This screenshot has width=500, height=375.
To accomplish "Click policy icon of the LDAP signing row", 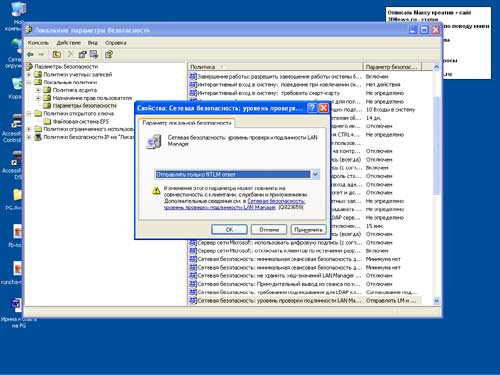I will (193, 292).
